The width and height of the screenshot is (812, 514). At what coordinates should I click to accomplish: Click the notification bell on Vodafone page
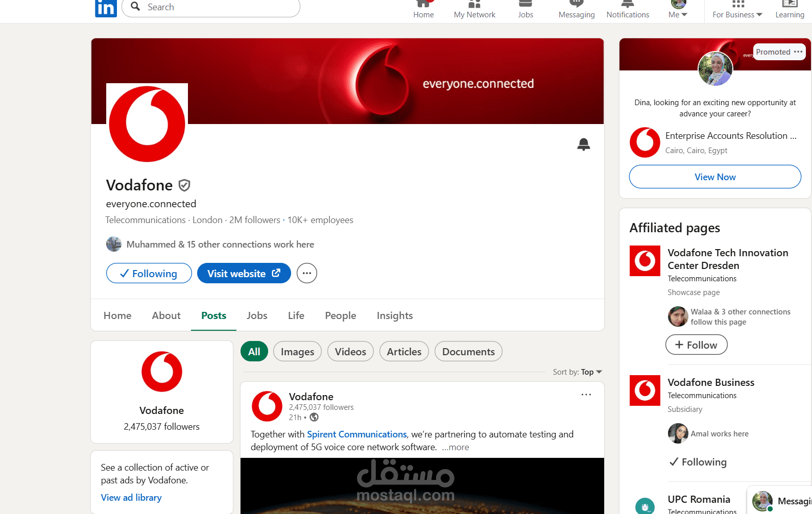[584, 144]
